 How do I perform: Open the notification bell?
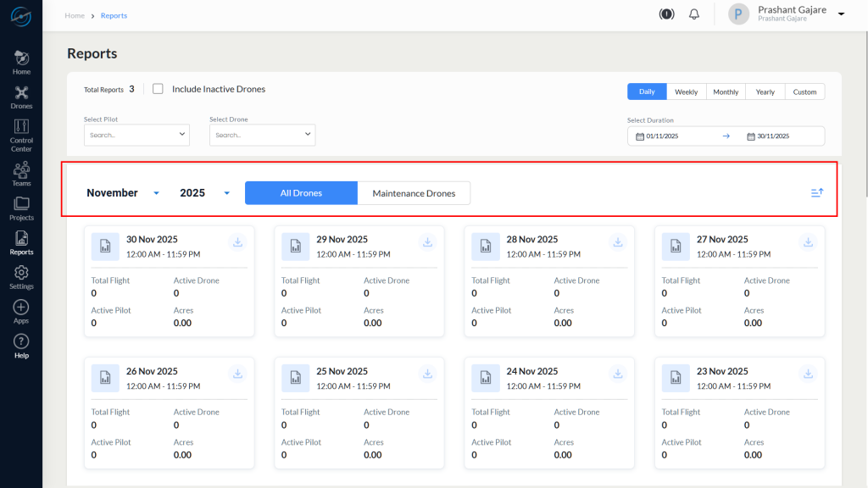pyautogui.click(x=693, y=14)
